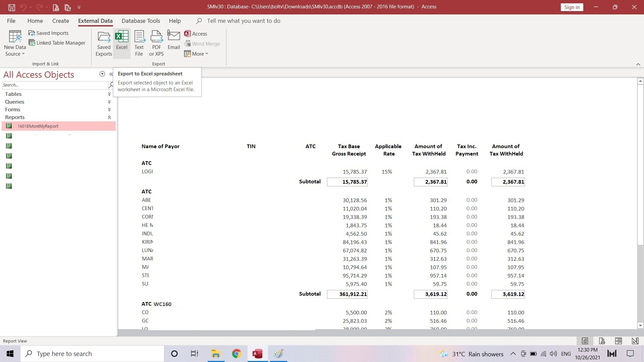Click the Sign in button
The image size is (644, 362).
[x=572, y=7]
